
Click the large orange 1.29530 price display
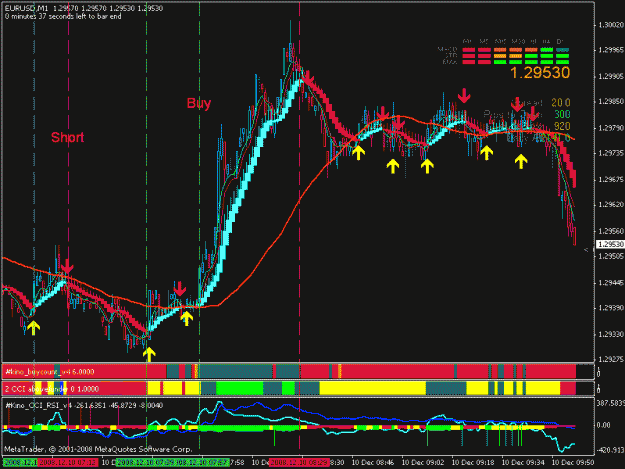(x=540, y=73)
